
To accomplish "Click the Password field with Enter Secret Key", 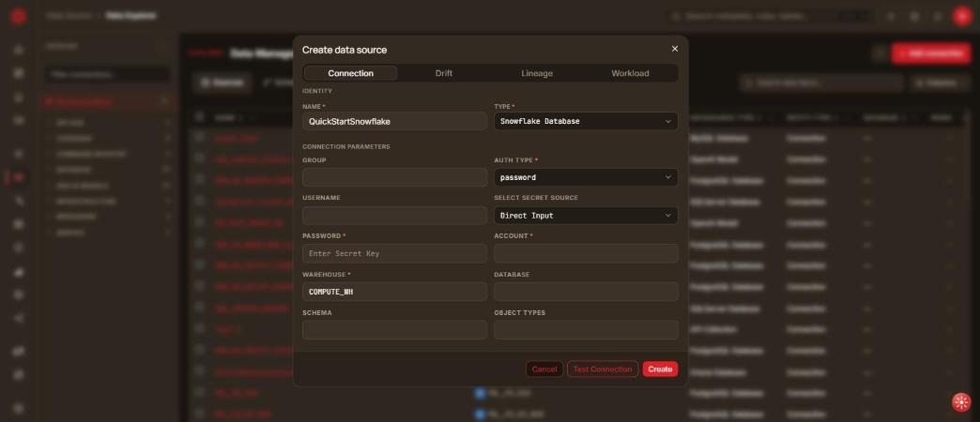I will tap(394, 253).
